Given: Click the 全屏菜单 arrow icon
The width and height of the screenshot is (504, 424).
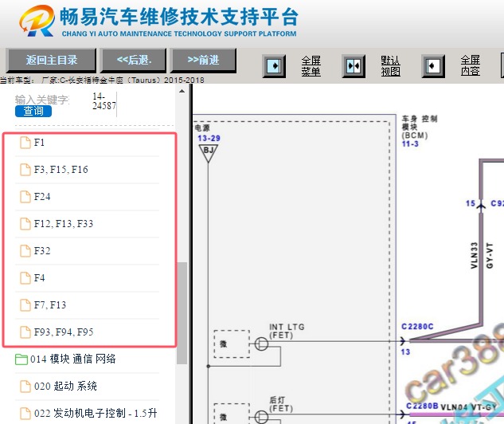Looking at the screenshot, I should point(274,66).
